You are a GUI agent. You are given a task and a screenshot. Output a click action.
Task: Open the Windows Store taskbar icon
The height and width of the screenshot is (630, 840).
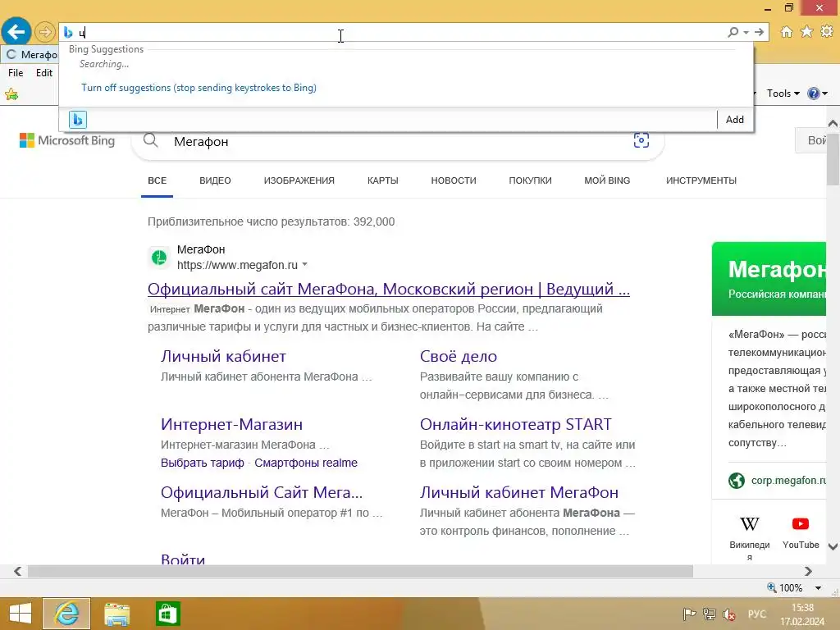click(x=167, y=614)
